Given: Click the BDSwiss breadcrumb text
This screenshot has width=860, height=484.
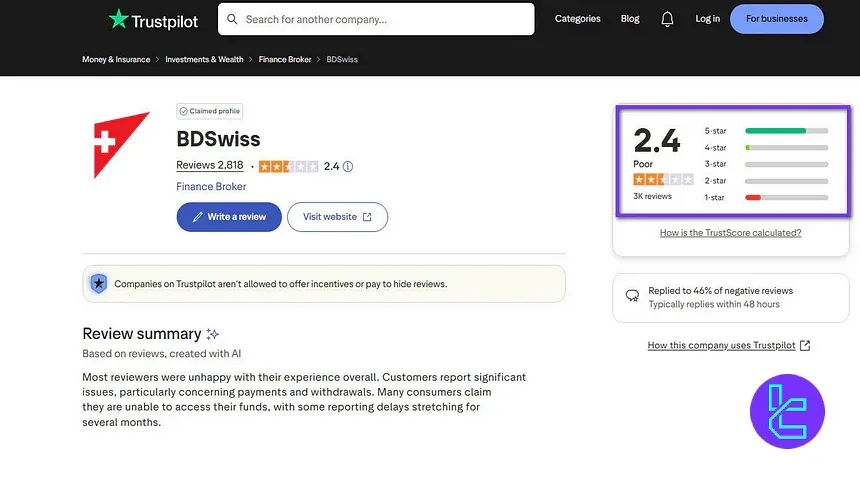Looking at the screenshot, I should click(x=342, y=59).
